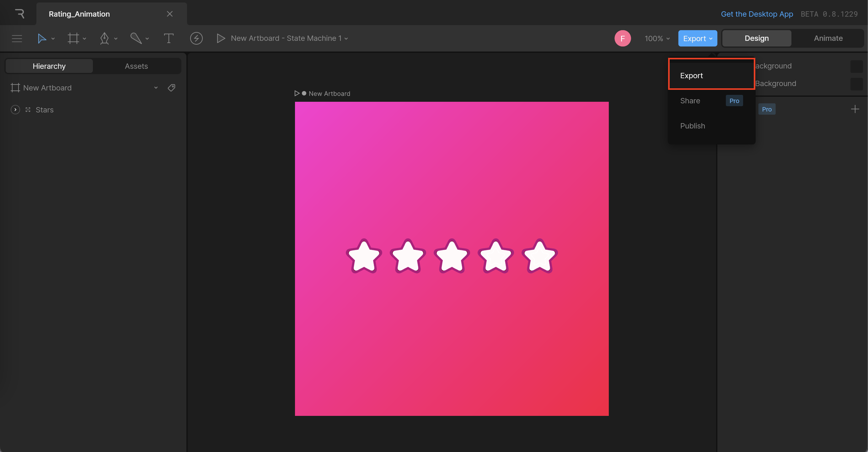
Task: Select the Artboard tool
Action: point(73,38)
